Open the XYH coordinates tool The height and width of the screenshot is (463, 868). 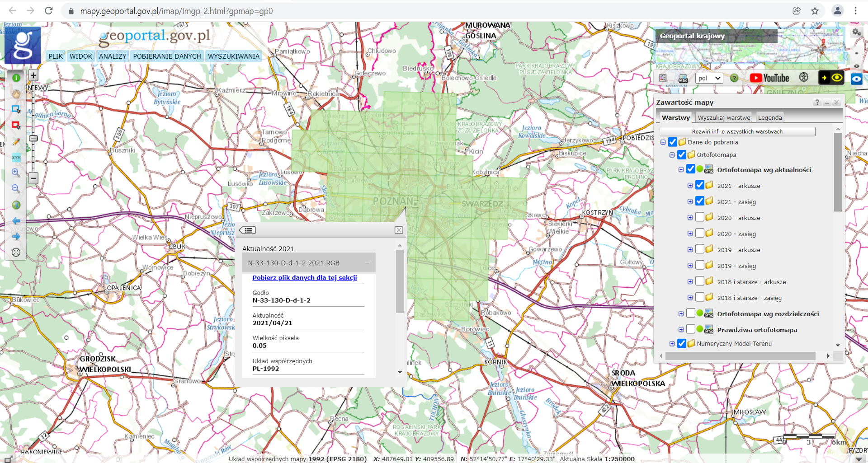[x=16, y=157]
